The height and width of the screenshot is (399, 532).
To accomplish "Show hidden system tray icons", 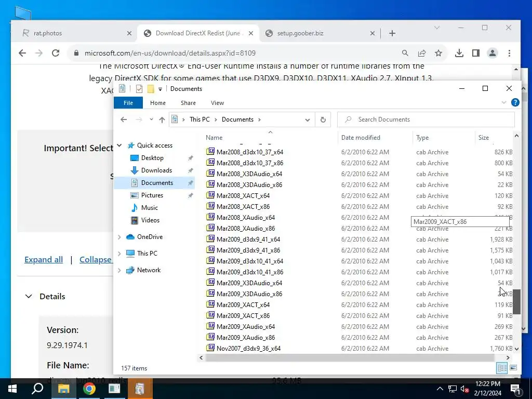I will (440, 389).
